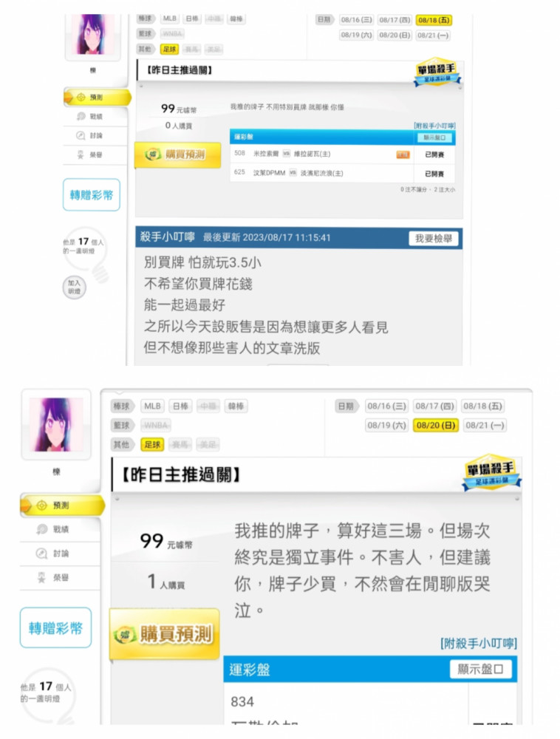Open 戰績 icon in the lower sidebar
The image size is (560, 739).
[41, 529]
